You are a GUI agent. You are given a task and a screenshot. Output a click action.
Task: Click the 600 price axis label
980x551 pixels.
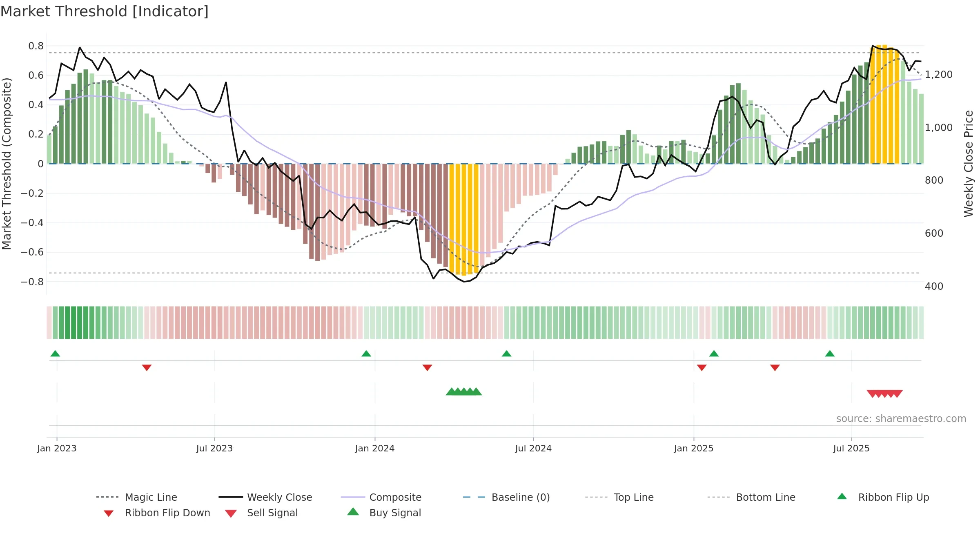click(x=934, y=233)
